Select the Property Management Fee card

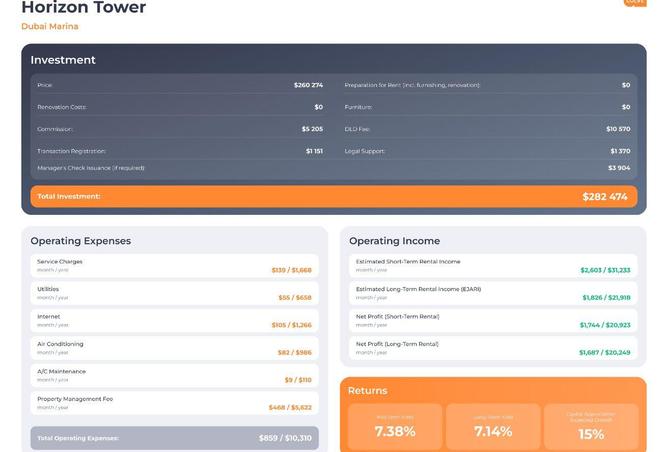(174, 403)
